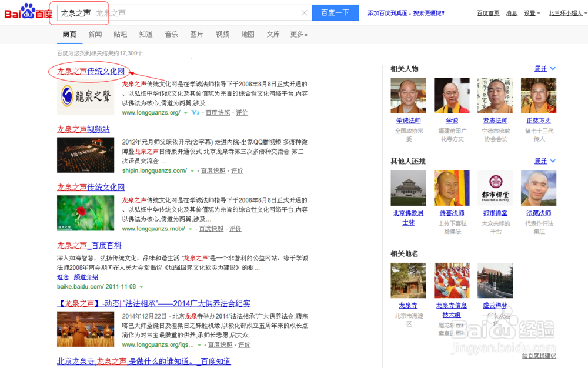Click 评价 for www.longquanzs.mobi result
Image resolution: width=588 pixels, height=368 pixels.
click(x=235, y=229)
